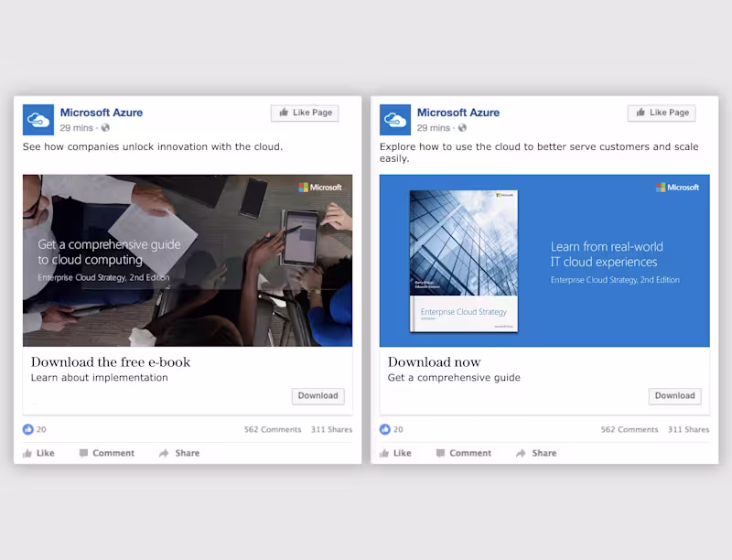Share the right ad post
Image resolution: width=732 pixels, height=560 pixels.
point(536,453)
